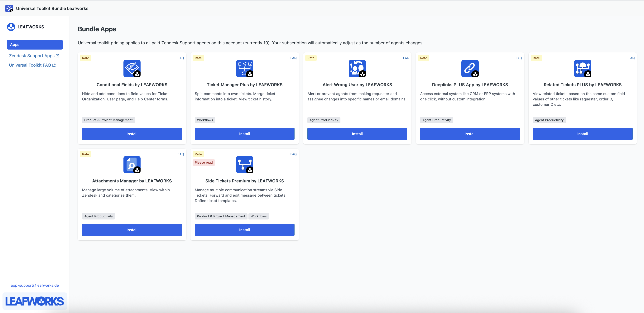
Task: Open the Zendesk Support Apps link
Action: click(x=34, y=56)
